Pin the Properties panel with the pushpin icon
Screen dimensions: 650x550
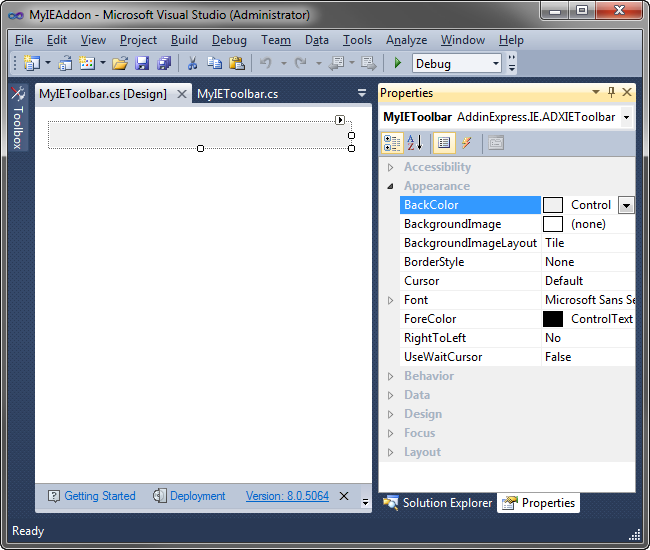point(611,92)
